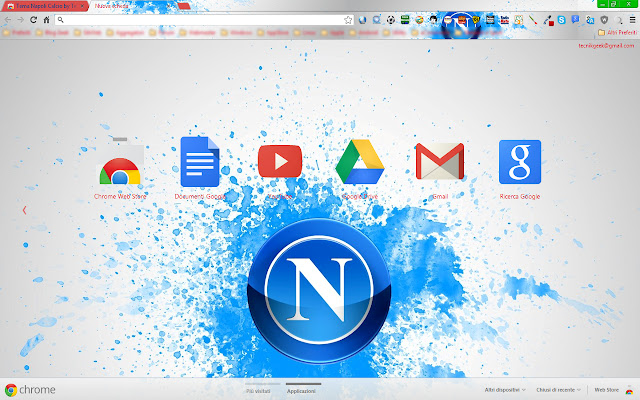Open the color picker eyedropper extension
The image size is (640, 400).
[x=547, y=20]
